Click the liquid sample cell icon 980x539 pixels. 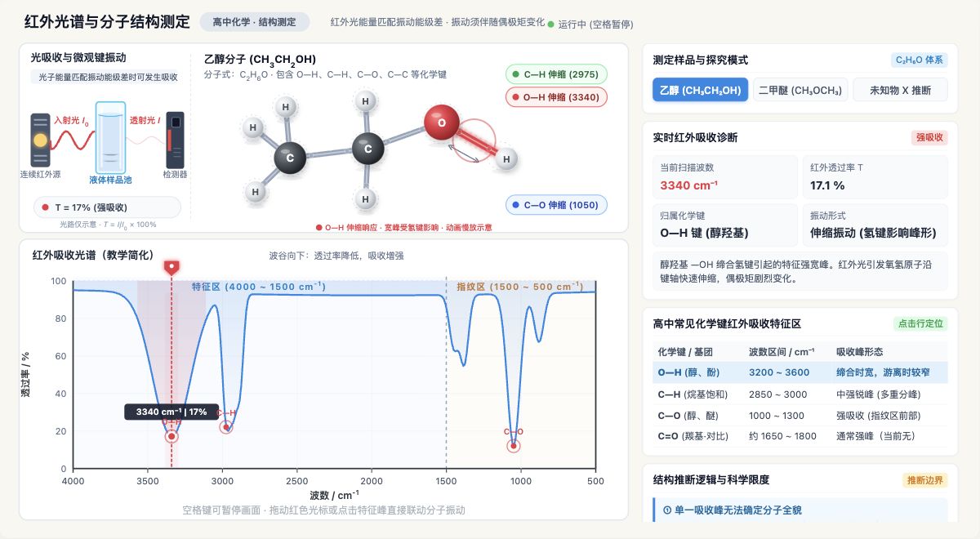click(x=110, y=136)
